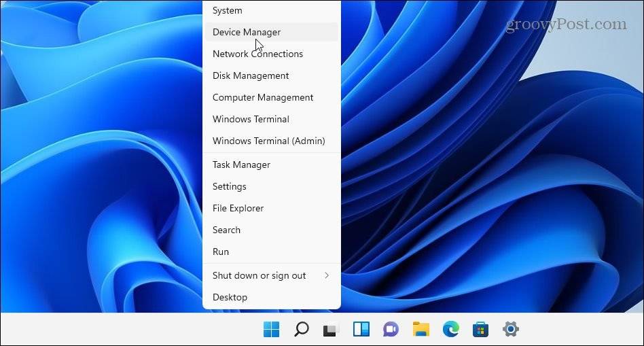Choose Search in the menu

pyautogui.click(x=272, y=230)
